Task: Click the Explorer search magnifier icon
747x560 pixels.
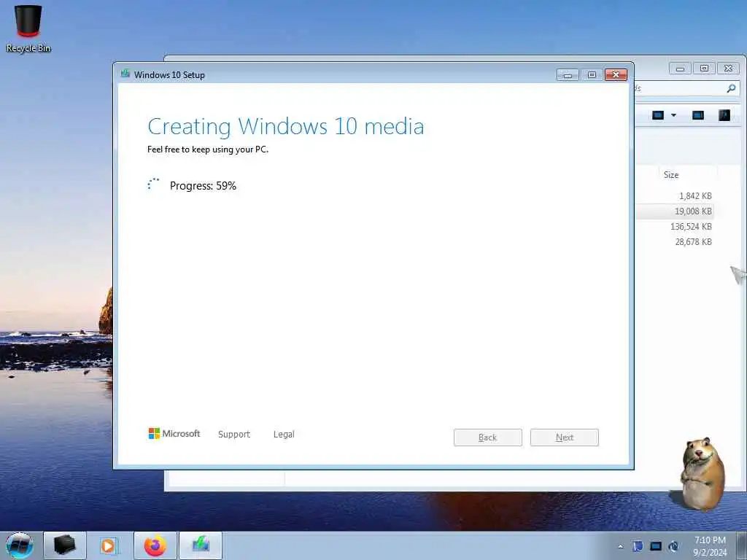Action: tap(731, 88)
